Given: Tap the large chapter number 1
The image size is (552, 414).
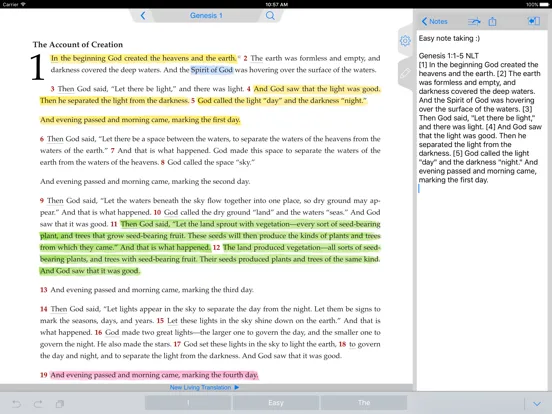Looking at the screenshot, I should click(x=37, y=67).
